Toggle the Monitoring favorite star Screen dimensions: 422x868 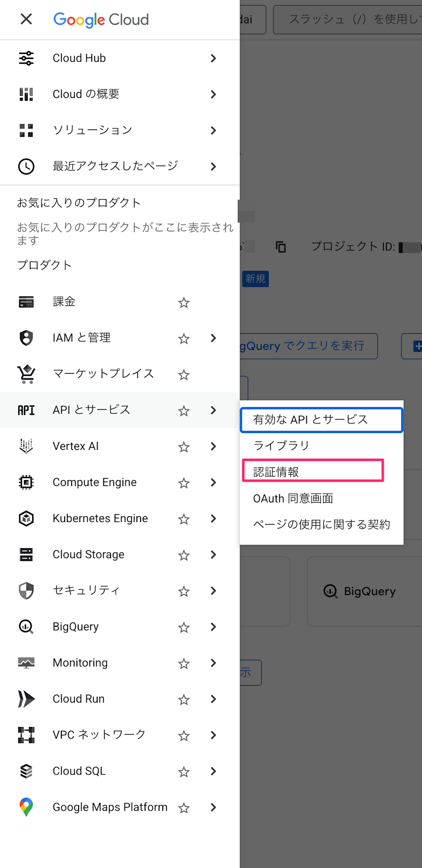tap(184, 664)
